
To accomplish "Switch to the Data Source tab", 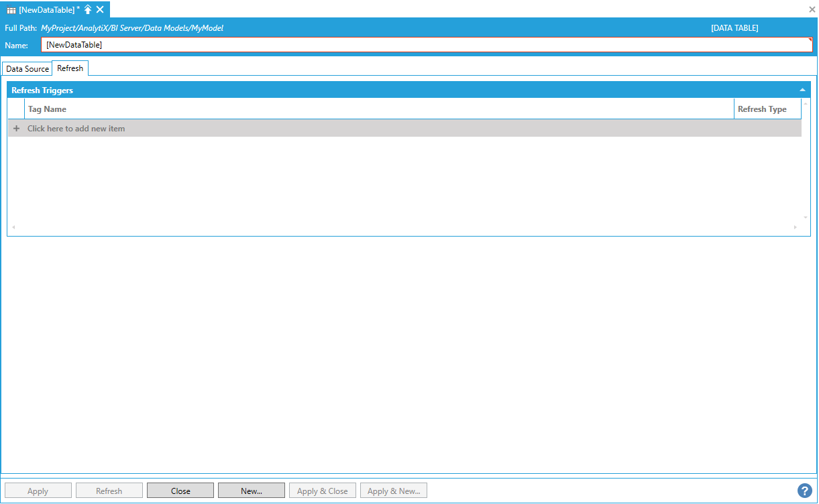I will 28,69.
